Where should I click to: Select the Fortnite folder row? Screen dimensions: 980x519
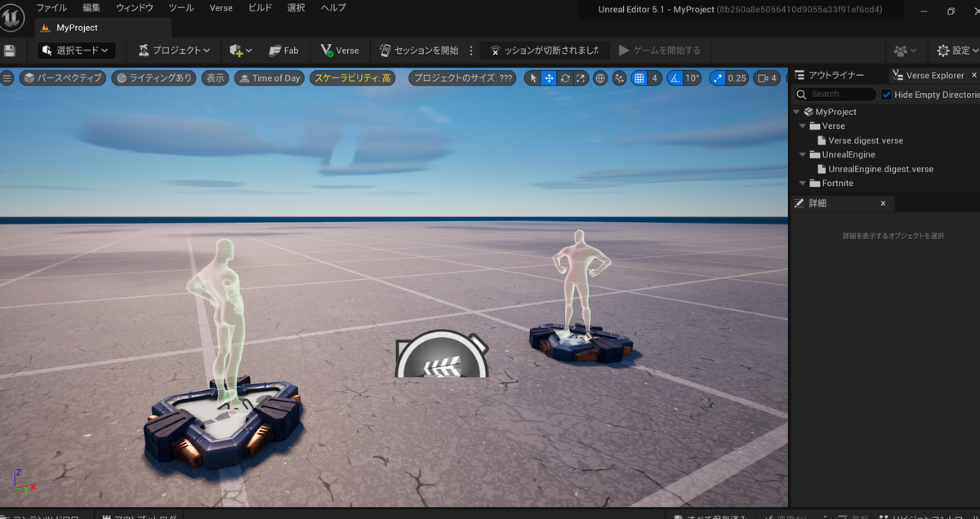pos(885,184)
